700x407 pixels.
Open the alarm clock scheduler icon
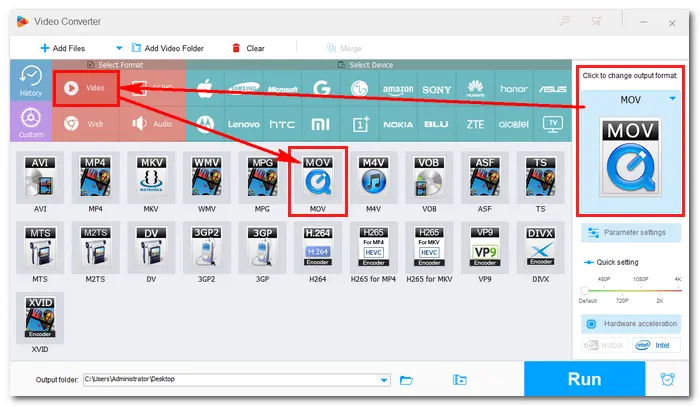tap(667, 379)
